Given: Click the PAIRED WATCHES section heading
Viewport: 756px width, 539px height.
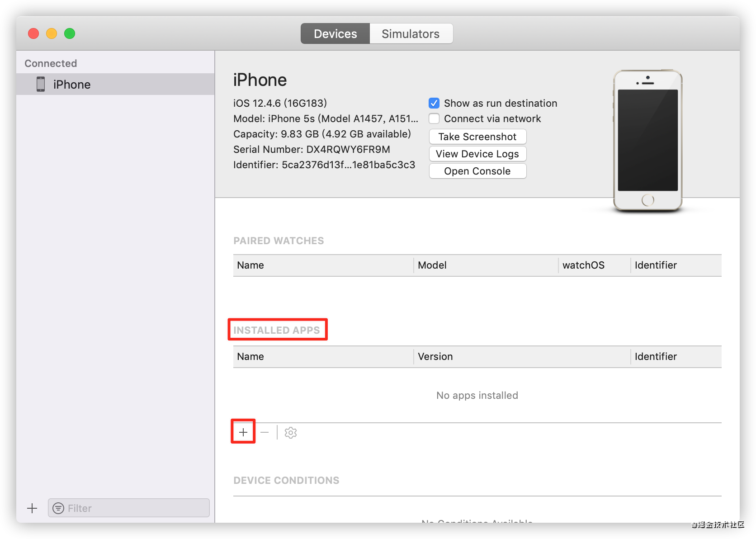Looking at the screenshot, I should pyautogui.click(x=279, y=241).
